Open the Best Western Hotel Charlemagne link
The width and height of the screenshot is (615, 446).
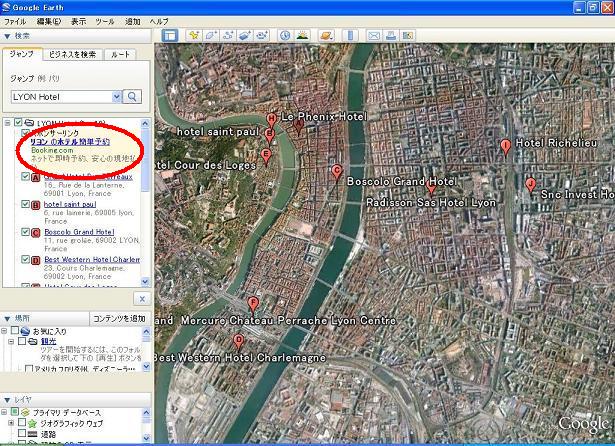[x=92, y=259]
